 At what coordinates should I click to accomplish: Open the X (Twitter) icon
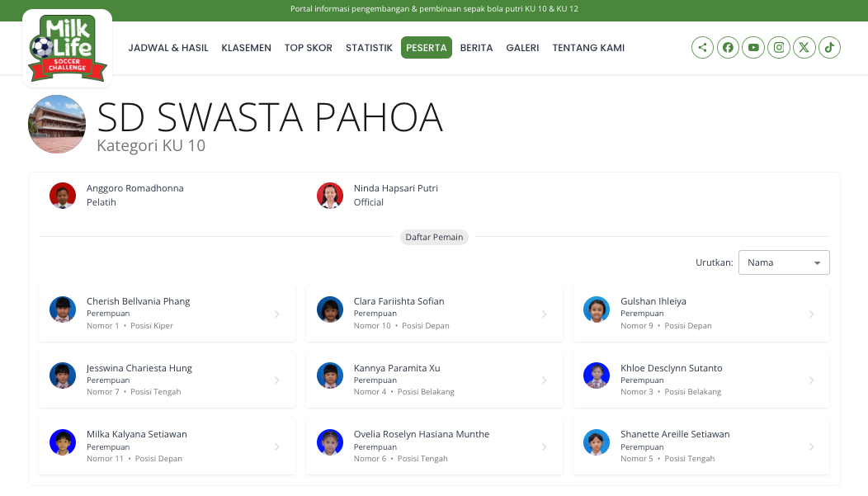(804, 48)
